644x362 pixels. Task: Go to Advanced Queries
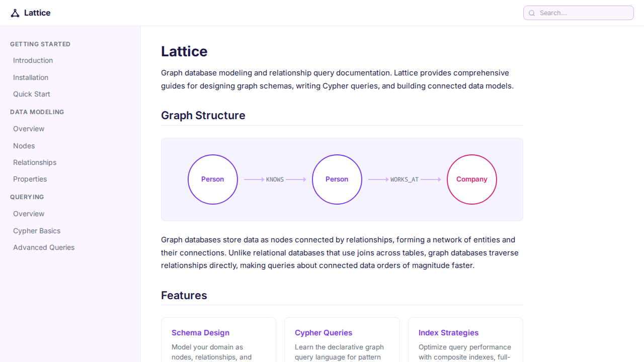(x=44, y=247)
